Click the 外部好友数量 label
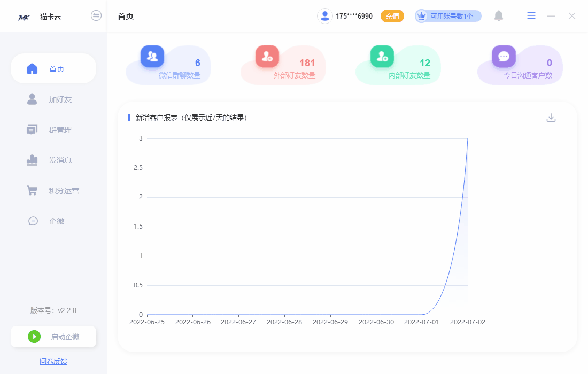The height and width of the screenshot is (374, 588). [x=295, y=75]
